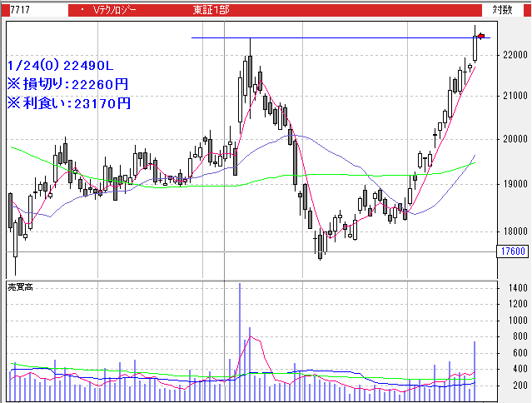532x403 pixels.
Task: Click the 22000 price axis label
Action: tap(511, 55)
